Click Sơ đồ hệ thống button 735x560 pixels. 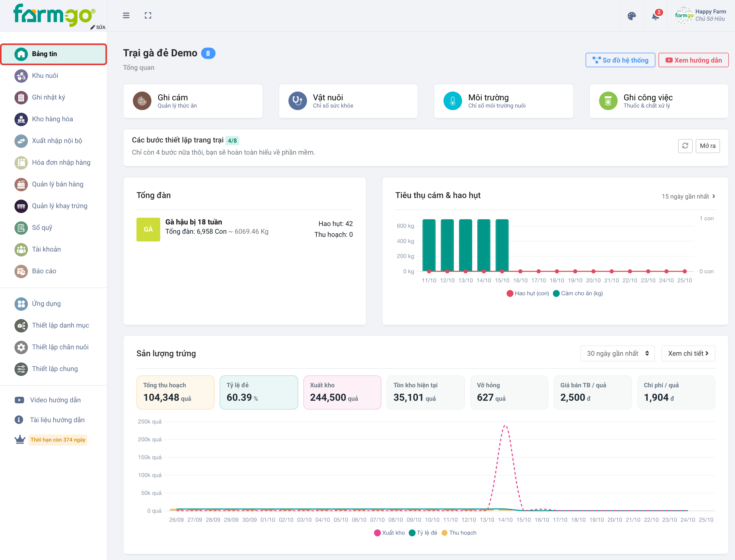[x=620, y=60]
